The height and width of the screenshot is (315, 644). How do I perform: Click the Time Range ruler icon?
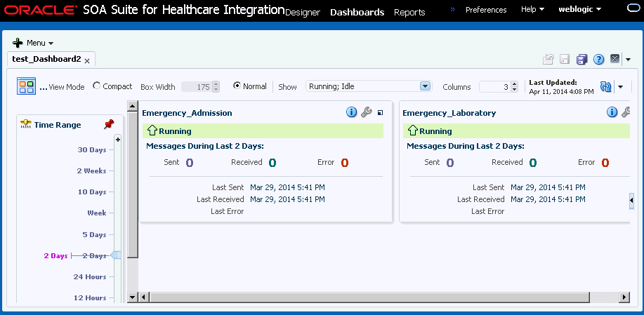click(26, 124)
